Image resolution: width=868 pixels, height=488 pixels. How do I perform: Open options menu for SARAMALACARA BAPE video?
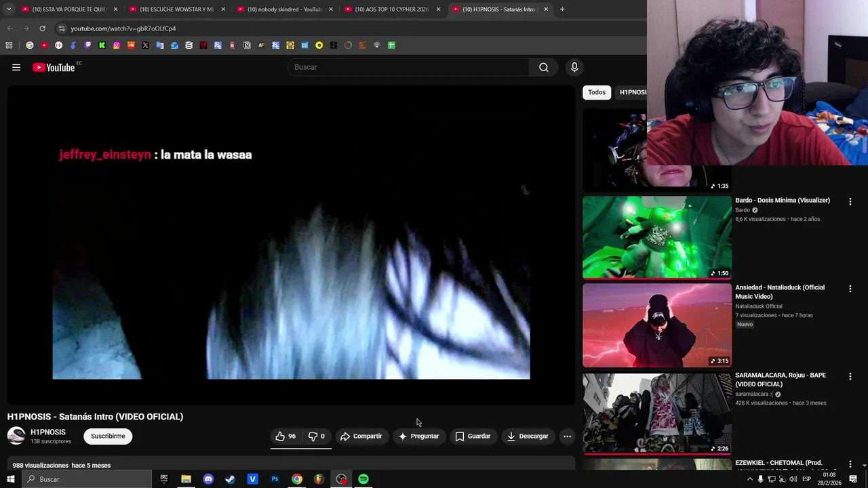point(850,376)
